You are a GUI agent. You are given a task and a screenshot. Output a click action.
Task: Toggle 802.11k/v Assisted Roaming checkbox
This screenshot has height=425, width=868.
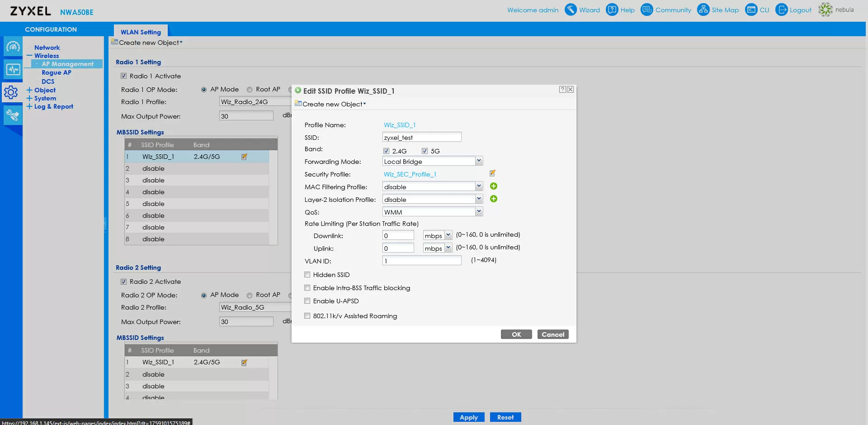click(x=307, y=316)
